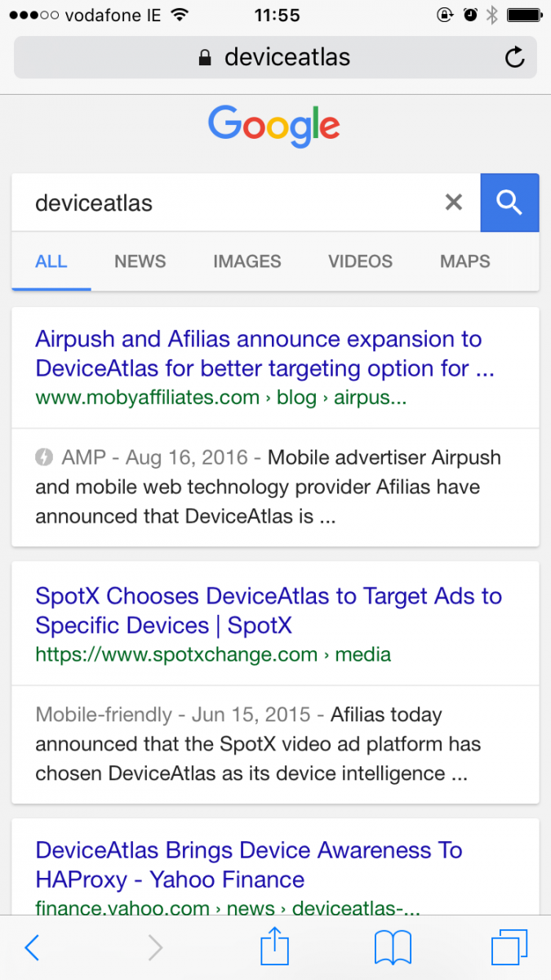
Task: Show open tabs with the tabs icon
Action: pyautogui.click(x=509, y=948)
